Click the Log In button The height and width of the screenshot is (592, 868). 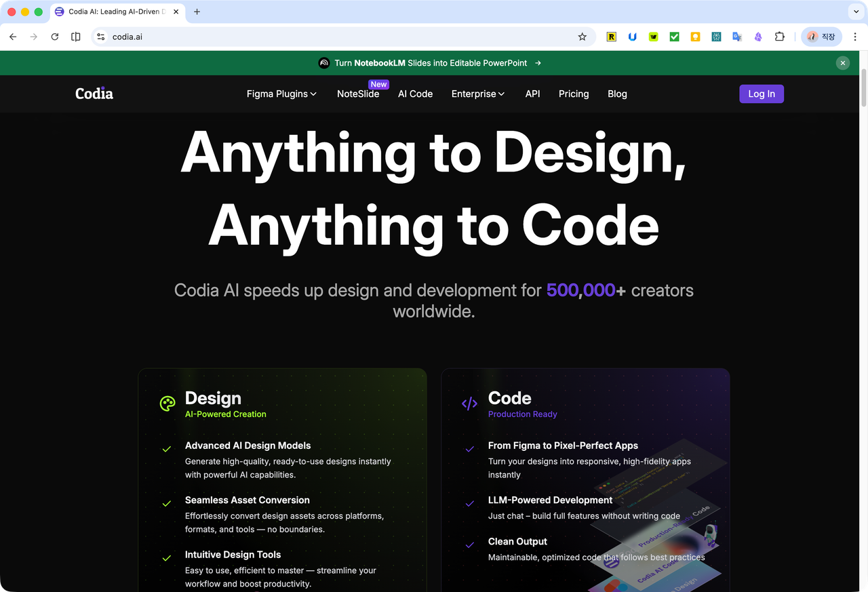[x=762, y=94]
